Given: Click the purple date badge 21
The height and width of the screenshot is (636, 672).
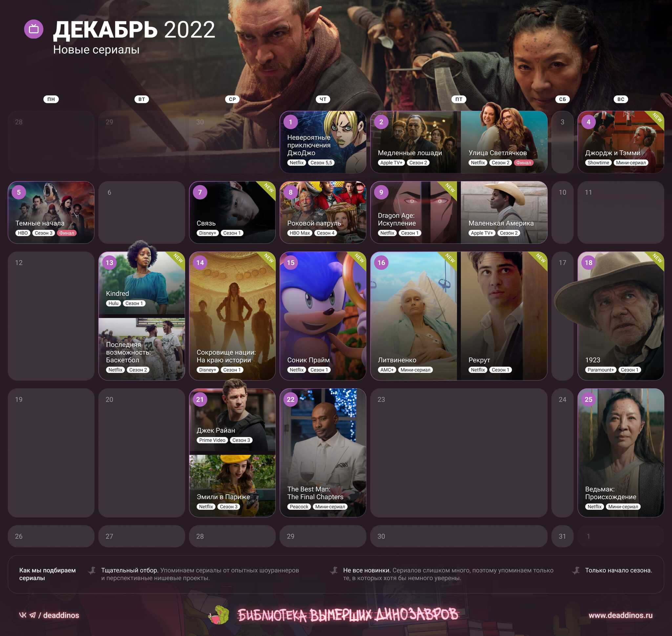Looking at the screenshot, I should [x=200, y=400].
